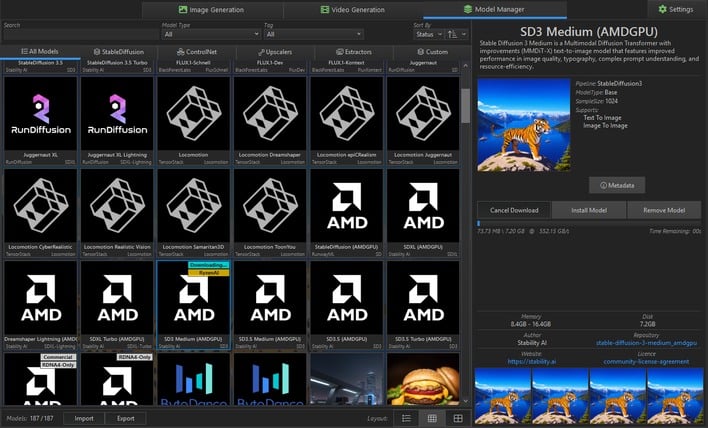Screen dimensions: 708x428
Task: Select the SD3.5 Medium (AMDGPU) model card
Action: point(270,305)
